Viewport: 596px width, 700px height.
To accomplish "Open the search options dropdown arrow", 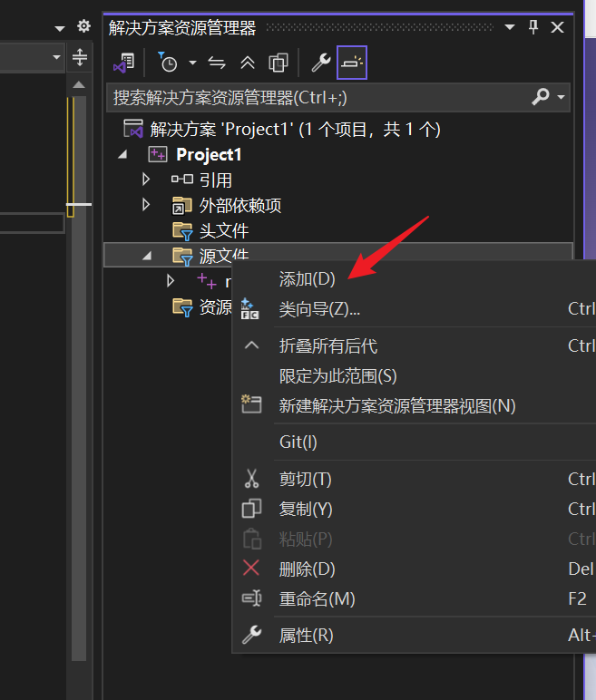I will 562,97.
